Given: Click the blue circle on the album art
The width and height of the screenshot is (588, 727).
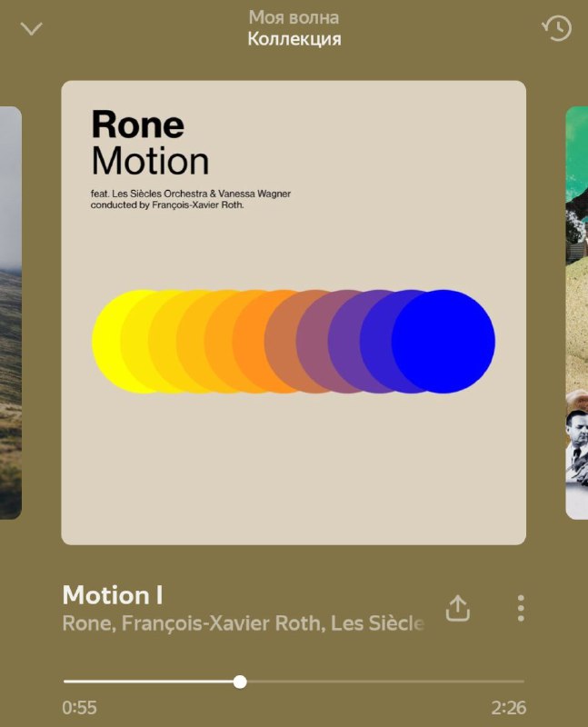Looking at the screenshot, I should point(443,342).
